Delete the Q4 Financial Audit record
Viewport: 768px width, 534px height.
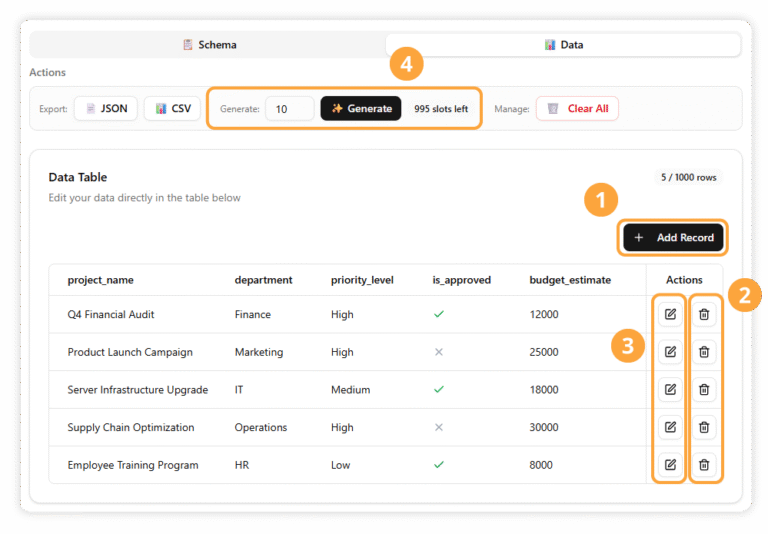pyautogui.click(x=704, y=314)
